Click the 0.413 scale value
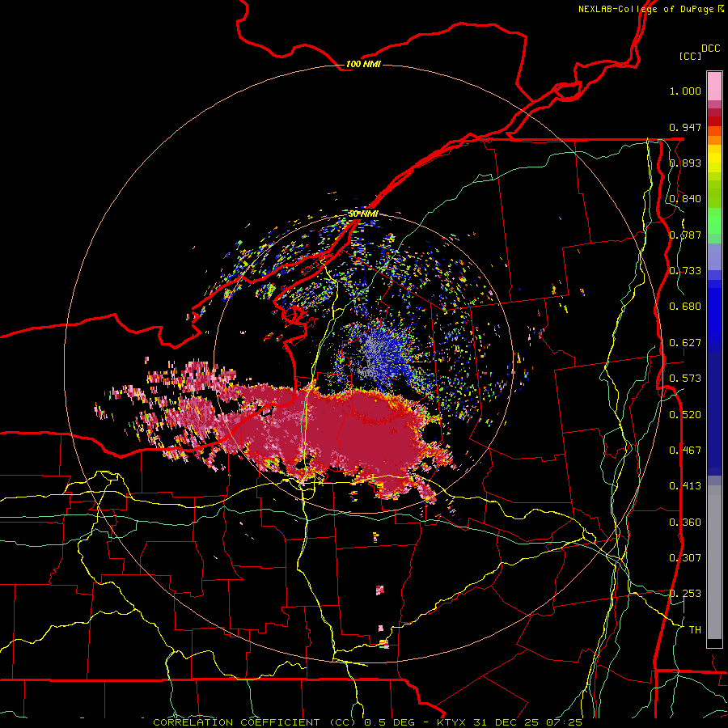 pyautogui.click(x=685, y=486)
